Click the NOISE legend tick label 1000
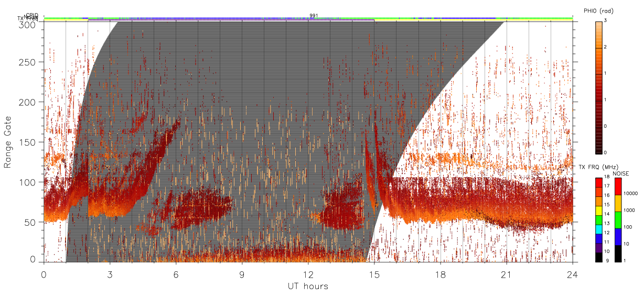This screenshot has width=644, height=297. click(630, 210)
